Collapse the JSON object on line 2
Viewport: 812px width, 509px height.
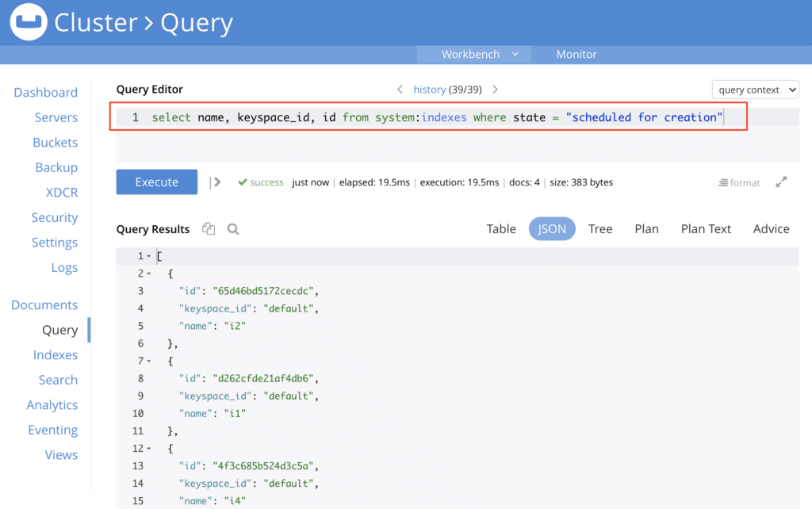point(147,273)
